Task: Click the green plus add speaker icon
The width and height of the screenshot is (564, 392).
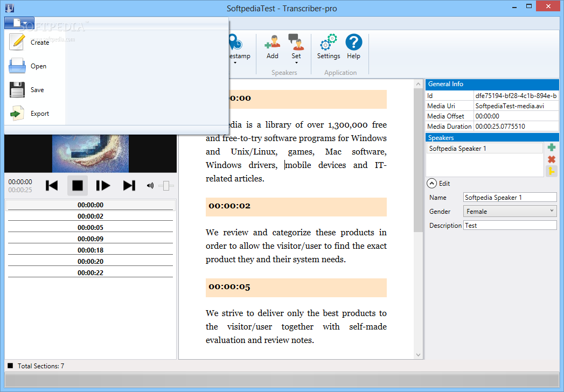Action: coord(552,148)
